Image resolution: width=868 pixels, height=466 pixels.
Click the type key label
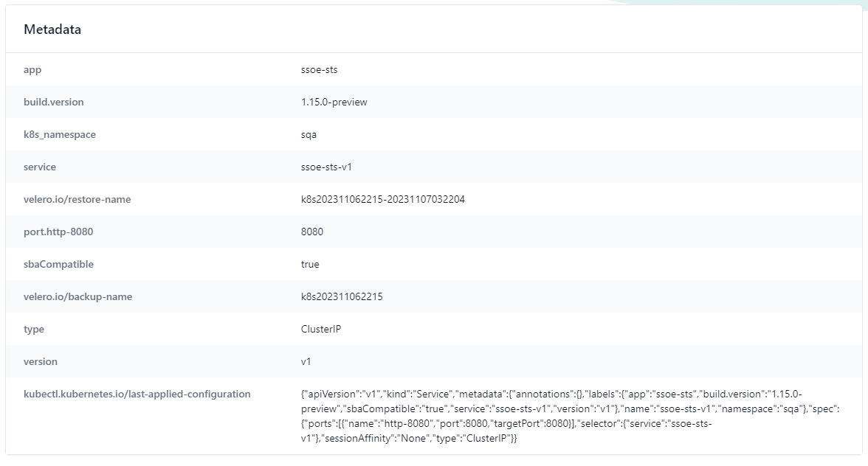coord(34,329)
